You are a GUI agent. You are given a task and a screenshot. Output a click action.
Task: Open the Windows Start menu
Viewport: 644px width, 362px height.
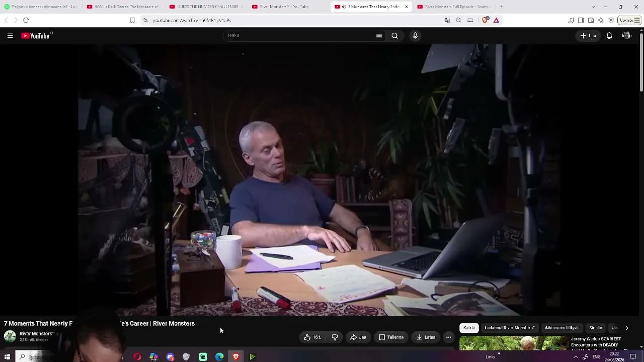click(x=7, y=357)
